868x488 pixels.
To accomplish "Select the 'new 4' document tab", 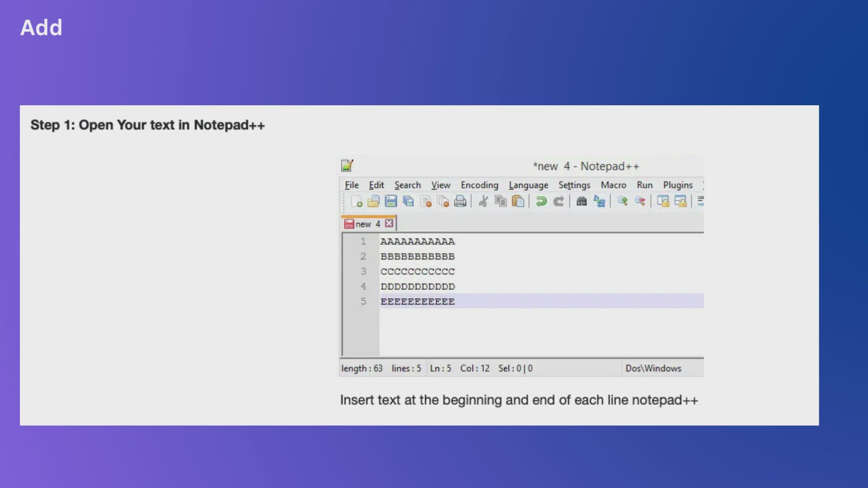I will (x=367, y=224).
